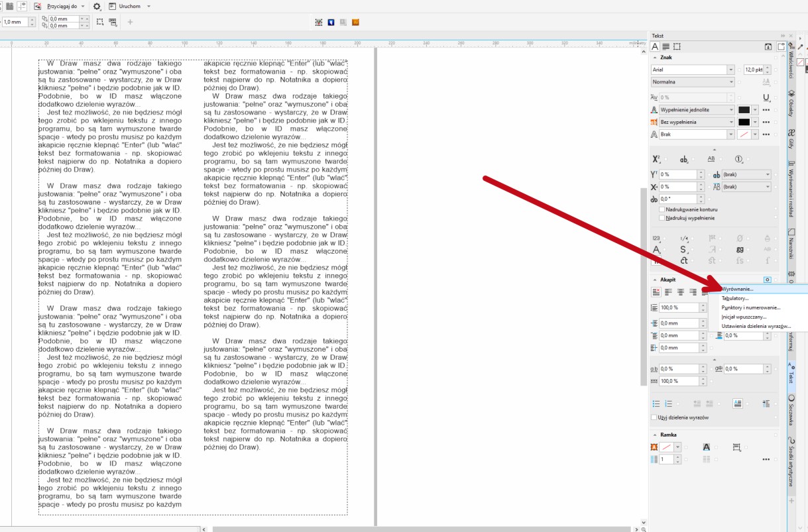Toggle Nadrukuj wypełnienie checkbox
Screen dimensions: 808x532
click(x=662, y=218)
